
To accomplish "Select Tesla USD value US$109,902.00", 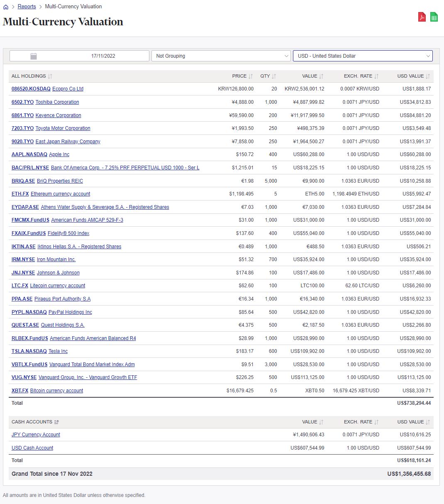I will 414,351.
